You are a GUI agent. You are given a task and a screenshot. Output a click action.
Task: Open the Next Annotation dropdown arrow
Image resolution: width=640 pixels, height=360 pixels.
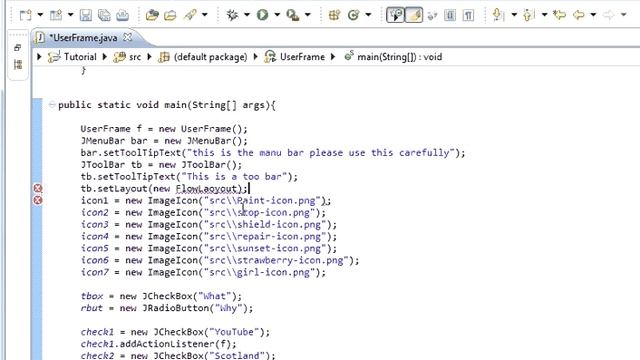[514, 15]
